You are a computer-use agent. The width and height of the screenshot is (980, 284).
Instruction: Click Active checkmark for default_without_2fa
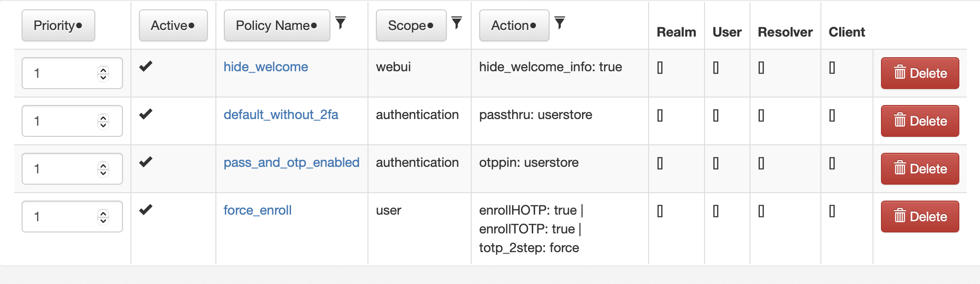tap(146, 114)
